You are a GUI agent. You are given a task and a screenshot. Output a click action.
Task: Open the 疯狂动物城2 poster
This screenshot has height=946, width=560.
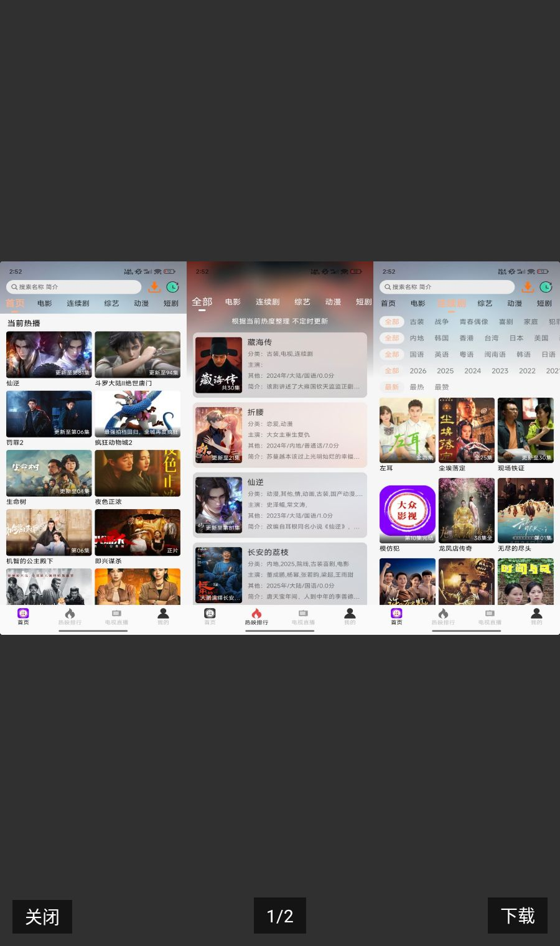138,414
